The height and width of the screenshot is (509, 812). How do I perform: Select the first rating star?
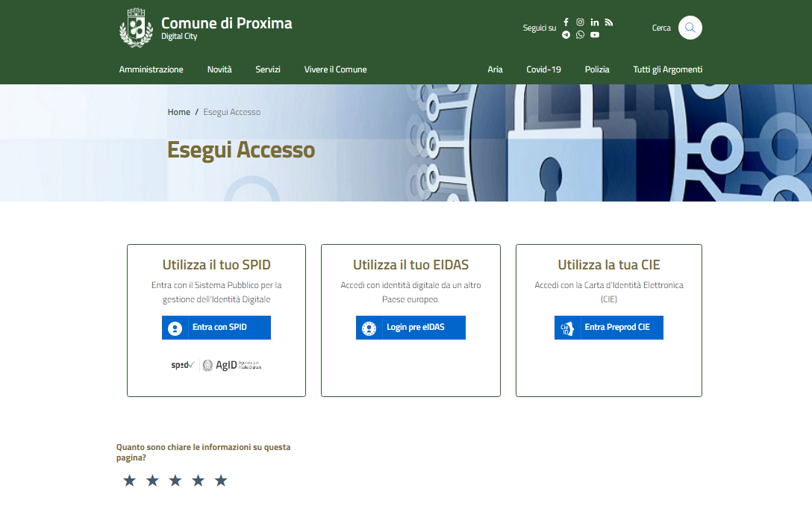tap(129, 481)
